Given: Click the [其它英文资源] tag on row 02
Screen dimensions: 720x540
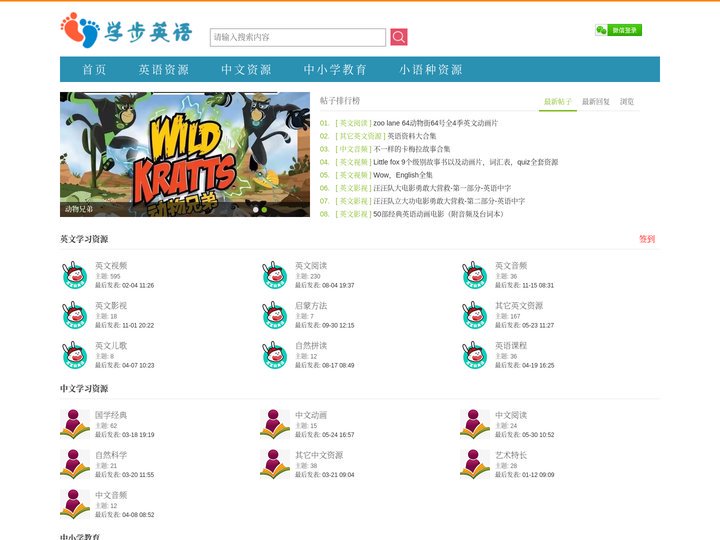Looking at the screenshot, I should (x=360, y=136).
